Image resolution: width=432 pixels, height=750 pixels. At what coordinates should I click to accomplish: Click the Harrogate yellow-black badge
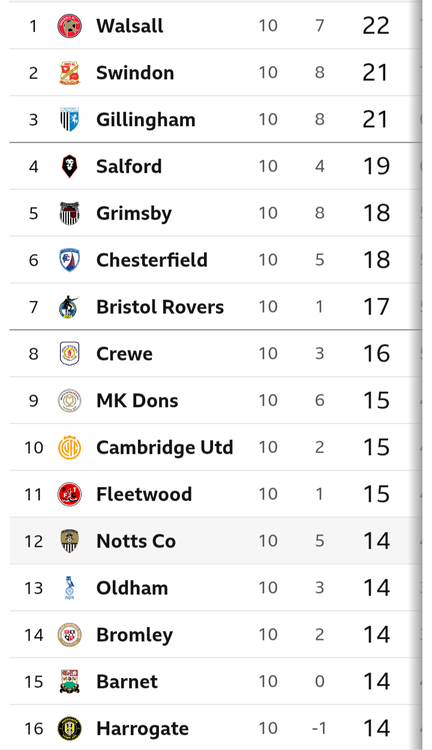click(x=69, y=729)
